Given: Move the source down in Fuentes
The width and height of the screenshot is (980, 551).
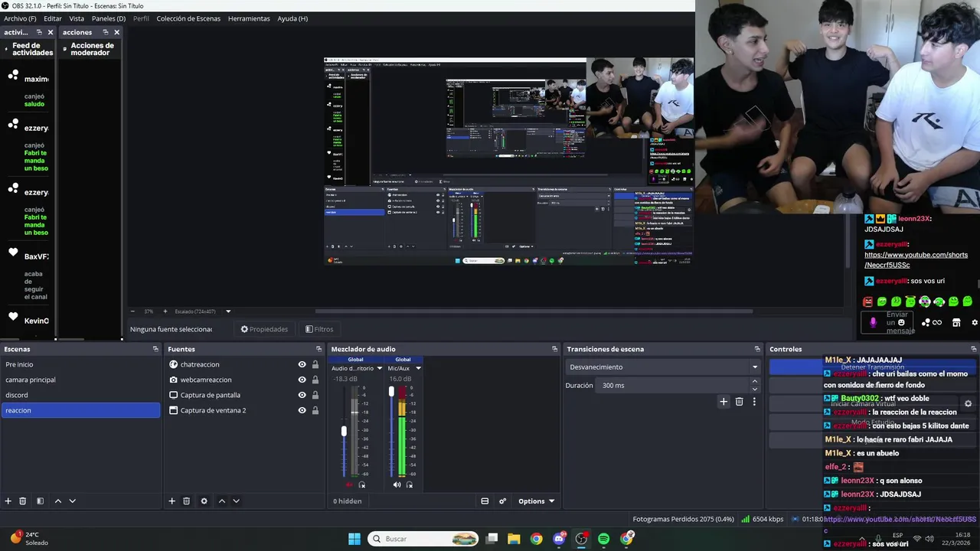Looking at the screenshot, I should (236, 501).
